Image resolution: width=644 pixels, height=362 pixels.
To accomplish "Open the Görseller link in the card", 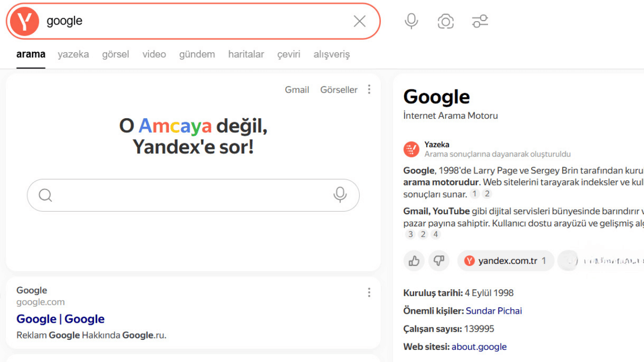I will tap(339, 89).
